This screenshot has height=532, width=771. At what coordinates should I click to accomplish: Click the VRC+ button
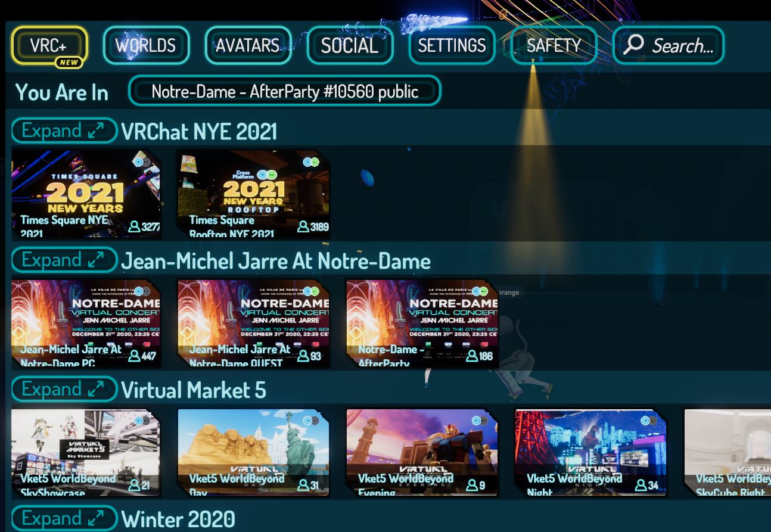(x=49, y=45)
